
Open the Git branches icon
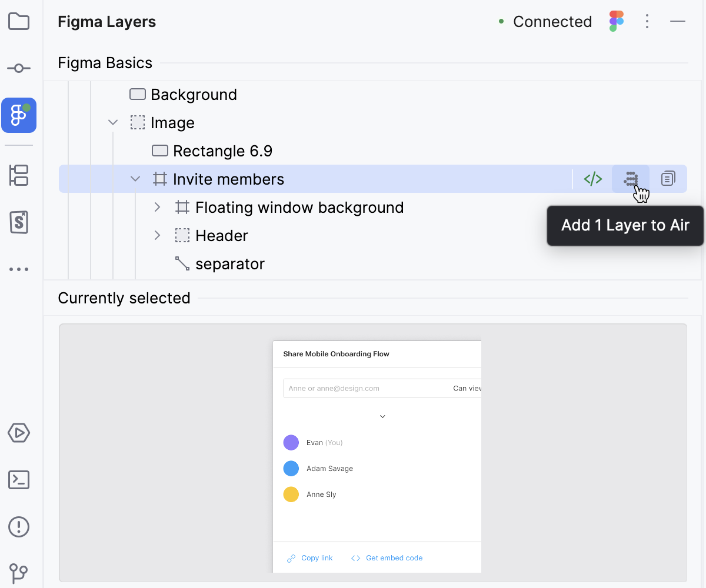click(x=19, y=573)
